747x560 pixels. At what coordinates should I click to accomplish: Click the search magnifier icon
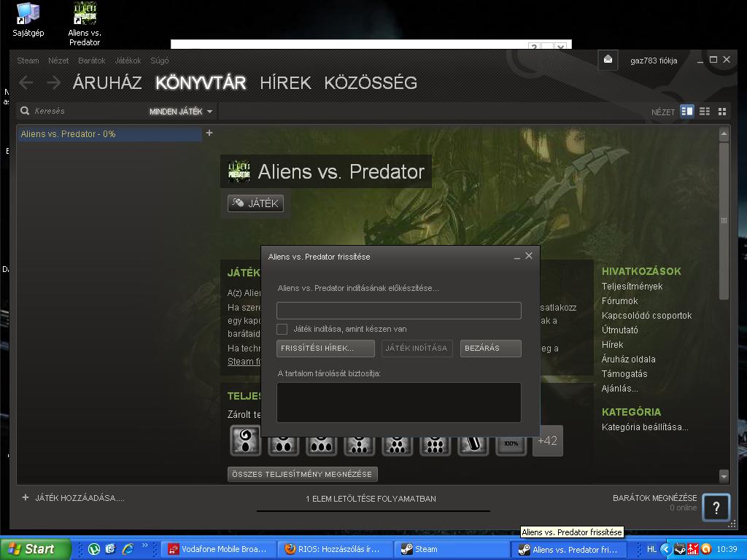click(x=25, y=111)
